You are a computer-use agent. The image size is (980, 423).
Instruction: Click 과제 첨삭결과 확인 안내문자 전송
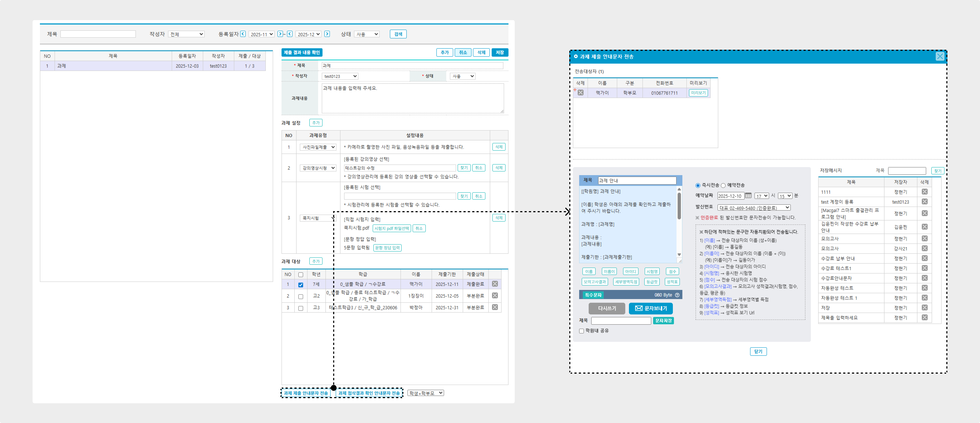pyautogui.click(x=369, y=393)
